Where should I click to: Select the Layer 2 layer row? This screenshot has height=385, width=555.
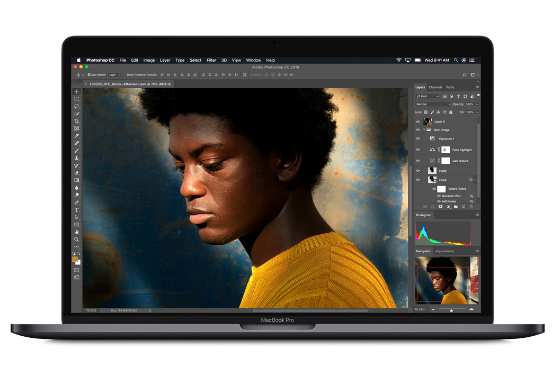(x=446, y=122)
